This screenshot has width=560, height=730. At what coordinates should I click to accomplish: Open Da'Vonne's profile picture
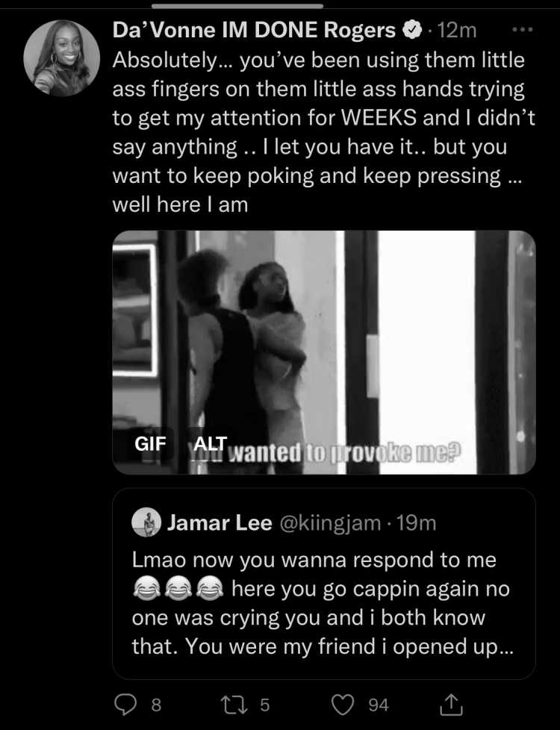click(x=61, y=58)
